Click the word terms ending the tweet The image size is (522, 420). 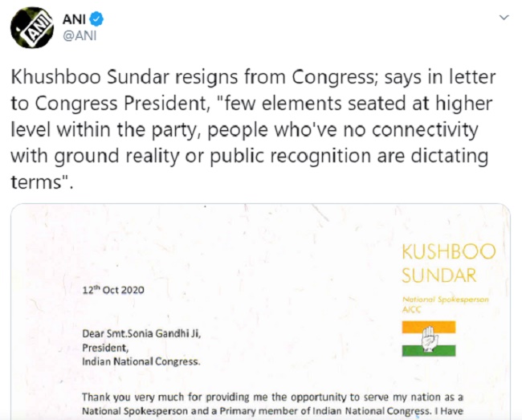pyautogui.click(x=37, y=182)
